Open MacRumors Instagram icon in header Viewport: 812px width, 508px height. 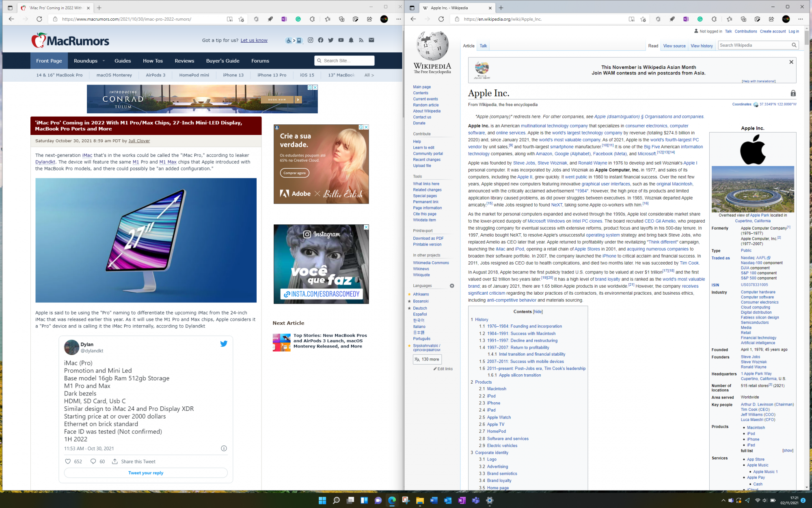pyautogui.click(x=310, y=40)
